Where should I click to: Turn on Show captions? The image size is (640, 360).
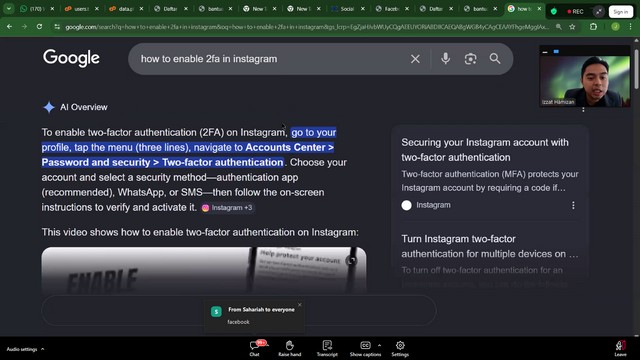pos(365,348)
